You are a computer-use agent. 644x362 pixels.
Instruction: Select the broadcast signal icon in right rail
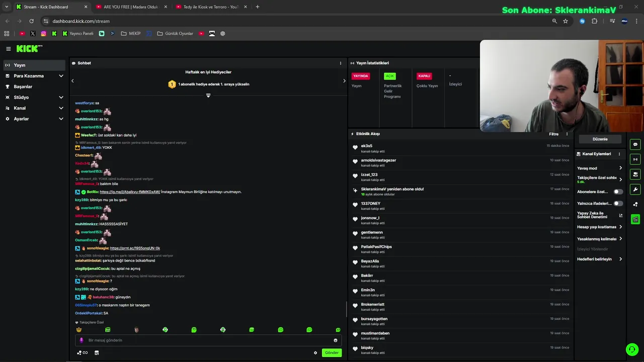[x=635, y=159]
